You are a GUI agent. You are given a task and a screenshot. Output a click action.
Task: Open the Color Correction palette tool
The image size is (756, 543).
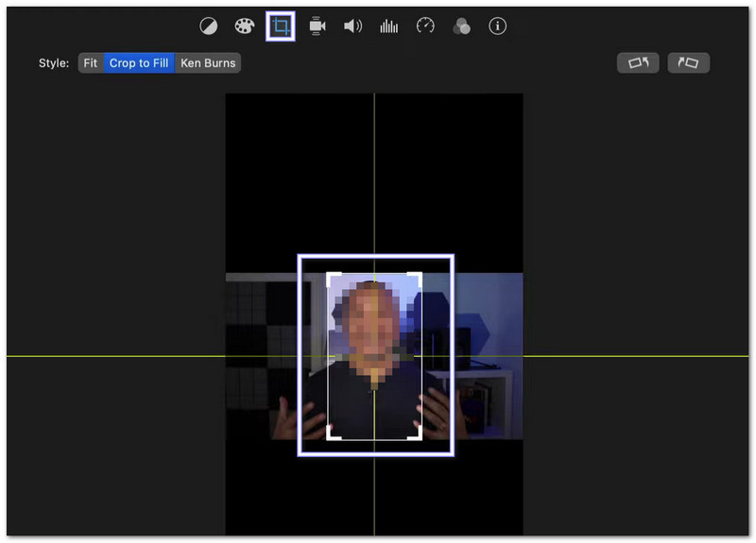click(244, 26)
